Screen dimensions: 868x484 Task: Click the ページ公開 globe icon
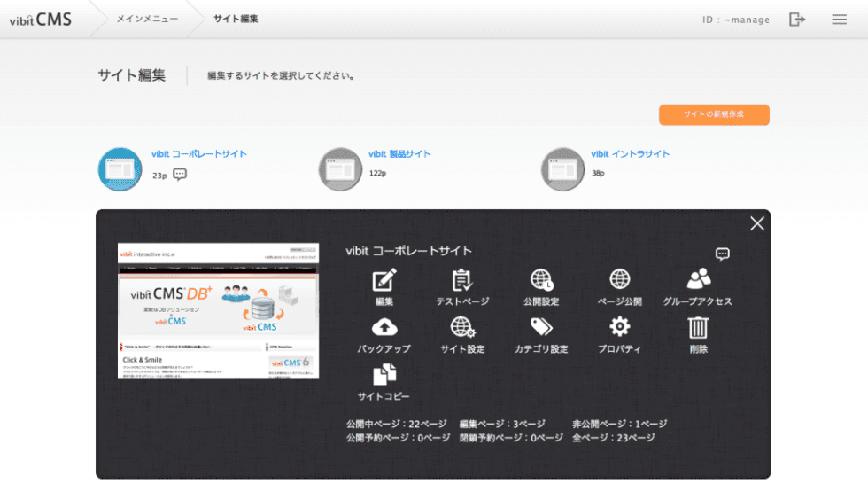click(x=619, y=279)
